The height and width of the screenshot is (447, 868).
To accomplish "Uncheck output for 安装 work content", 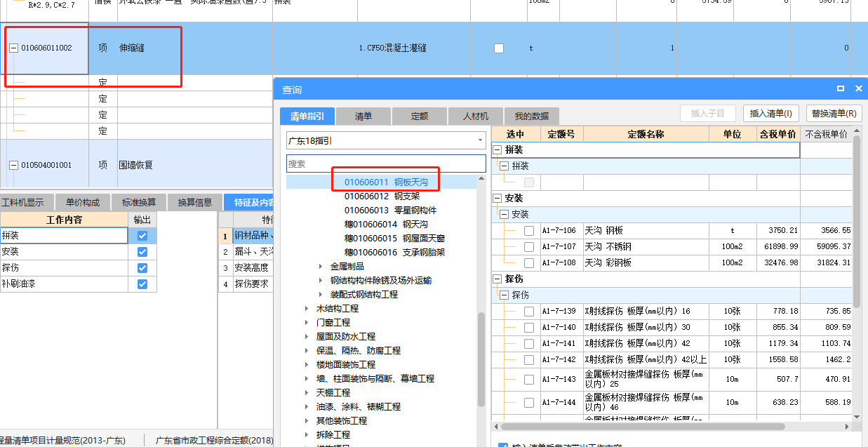I will click(x=143, y=252).
